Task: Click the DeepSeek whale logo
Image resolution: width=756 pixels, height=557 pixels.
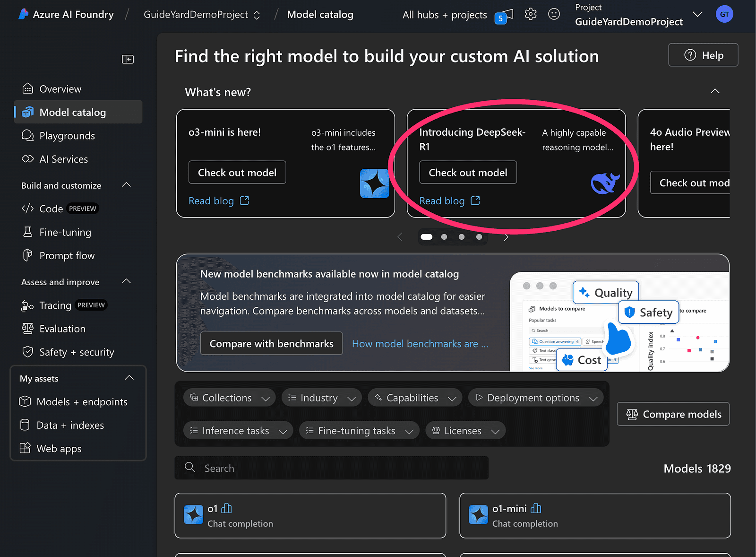Action: point(605,183)
